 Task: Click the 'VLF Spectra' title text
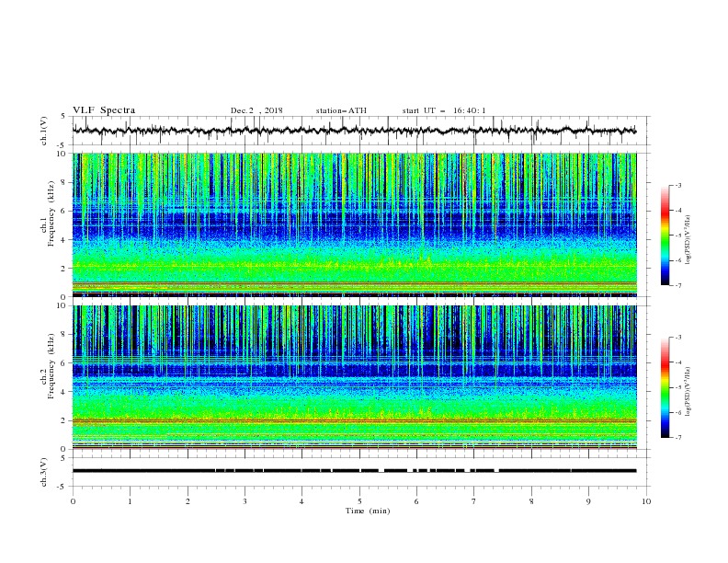tap(104, 110)
